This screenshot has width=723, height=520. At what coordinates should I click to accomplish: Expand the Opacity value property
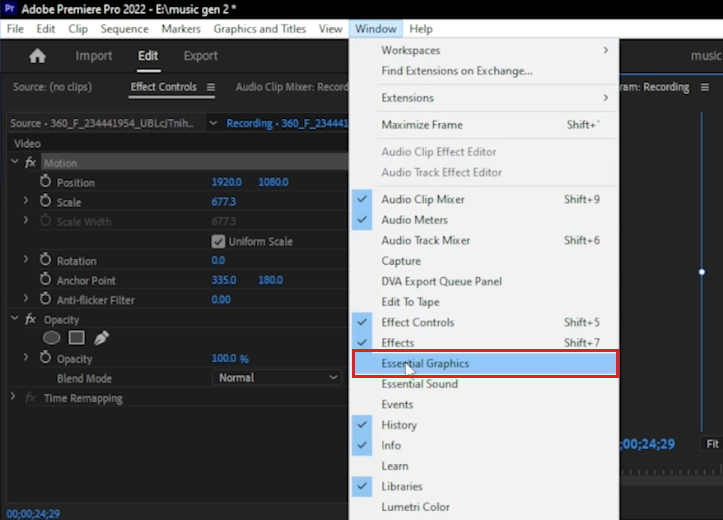click(26, 357)
